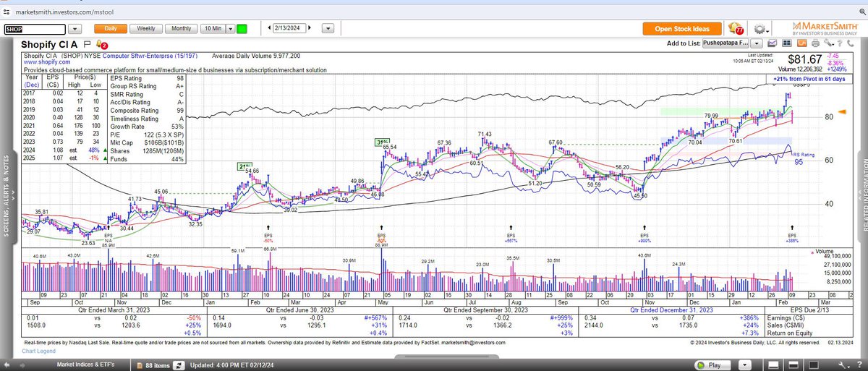
Task: Select the Weekly chart period
Action: 147,29
